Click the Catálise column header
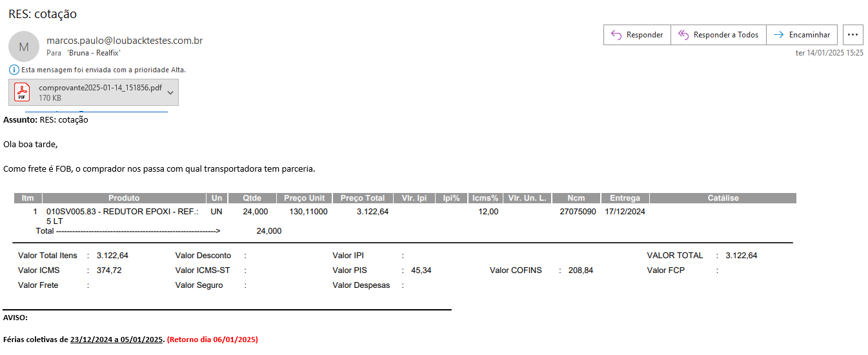868x355 pixels. [723, 198]
